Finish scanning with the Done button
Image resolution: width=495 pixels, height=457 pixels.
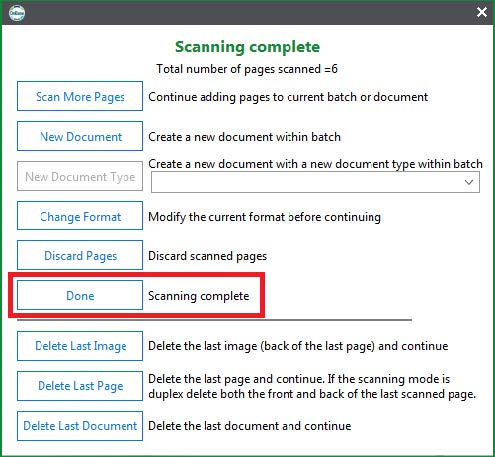tap(80, 295)
